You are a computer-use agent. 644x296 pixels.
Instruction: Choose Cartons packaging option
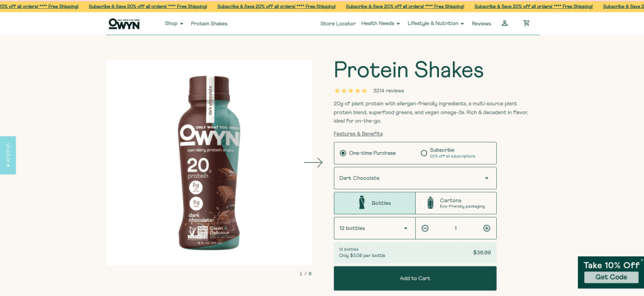click(455, 203)
